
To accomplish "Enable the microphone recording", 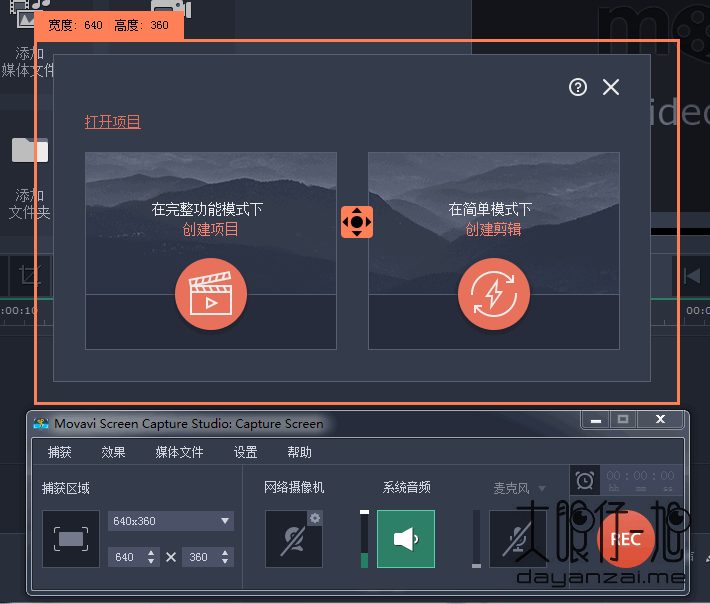I will tap(517, 540).
